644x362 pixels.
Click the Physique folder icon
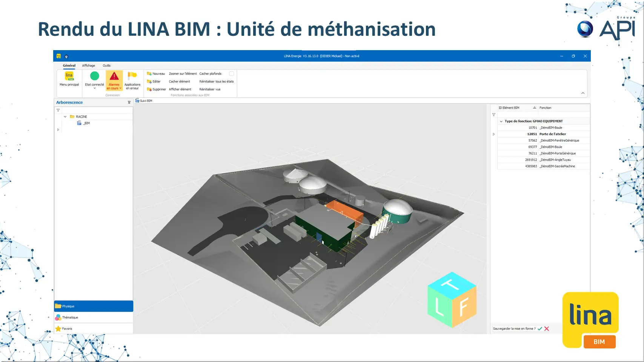58,306
